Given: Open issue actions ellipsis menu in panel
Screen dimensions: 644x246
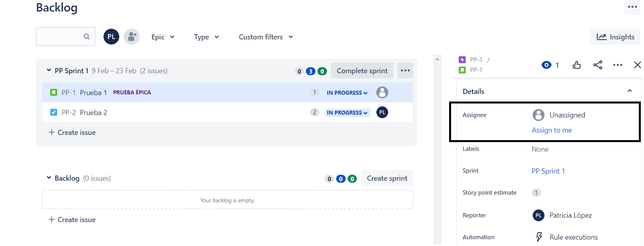Looking at the screenshot, I should click(x=617, y=65).
